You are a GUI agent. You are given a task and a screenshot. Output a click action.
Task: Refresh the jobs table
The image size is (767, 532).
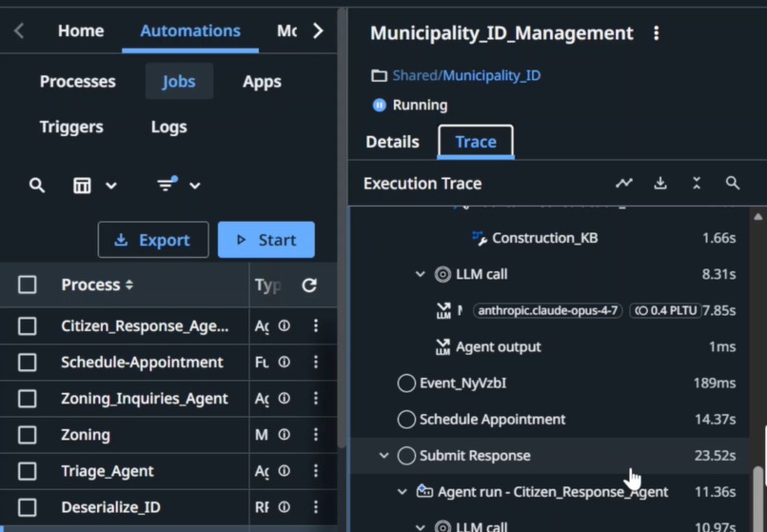click(309, 285)
